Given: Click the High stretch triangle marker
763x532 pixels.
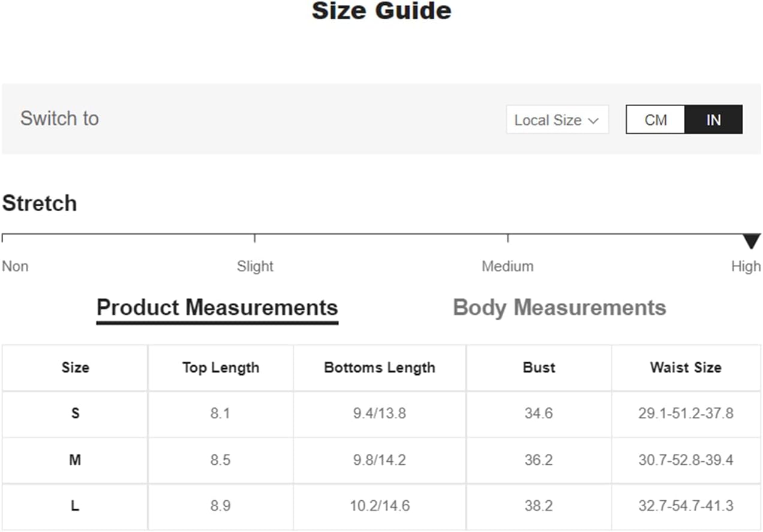Looking at the screenshot, I should [x=751, y=241].
